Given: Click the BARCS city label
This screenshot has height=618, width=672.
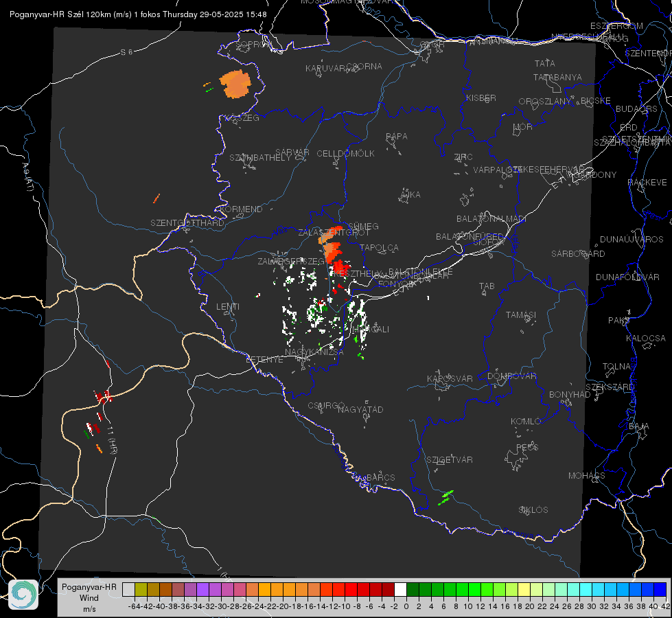Looking at the screenshot, I should [x=380, y=478].
